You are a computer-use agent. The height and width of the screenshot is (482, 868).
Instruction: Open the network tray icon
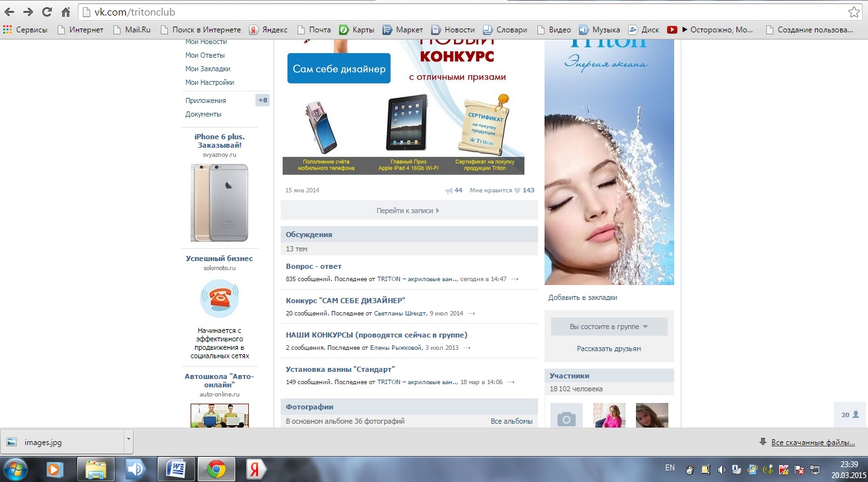[x=815, y=469]
